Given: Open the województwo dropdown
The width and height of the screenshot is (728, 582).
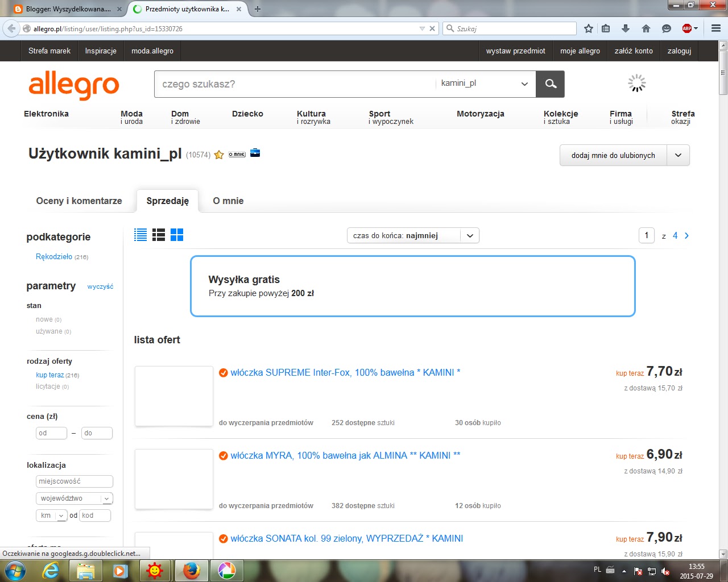Looking at the screenshot, I should tap(75, 498).
